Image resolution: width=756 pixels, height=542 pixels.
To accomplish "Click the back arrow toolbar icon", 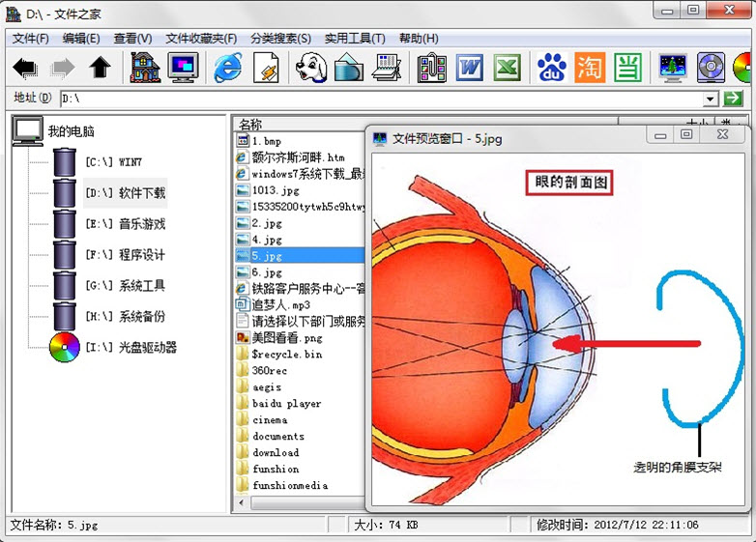I will [x=25, y=68].
